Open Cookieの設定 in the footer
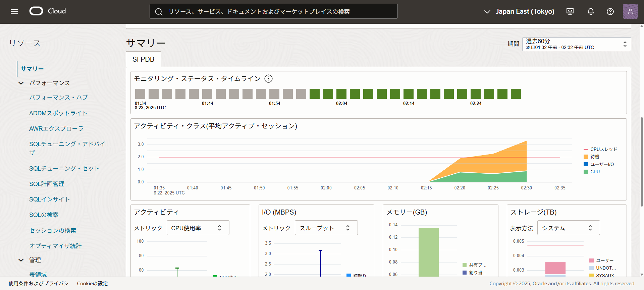644x290 pixels. coord(92,283)
